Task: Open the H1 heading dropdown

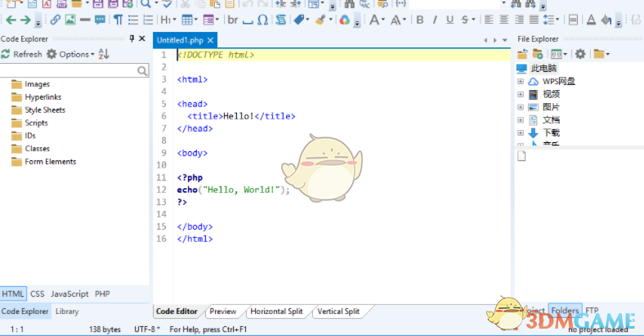Action: tap(168, 20)
